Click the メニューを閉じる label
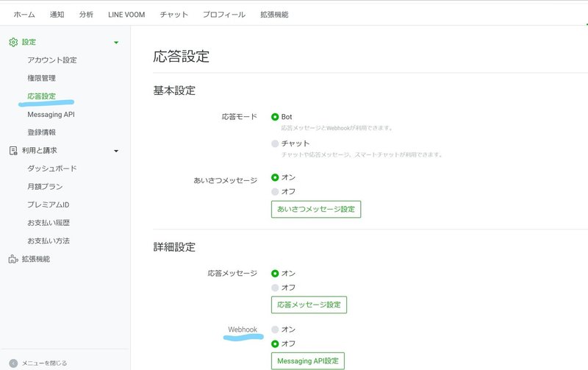The image size is (588, 370). coord(44,363)
